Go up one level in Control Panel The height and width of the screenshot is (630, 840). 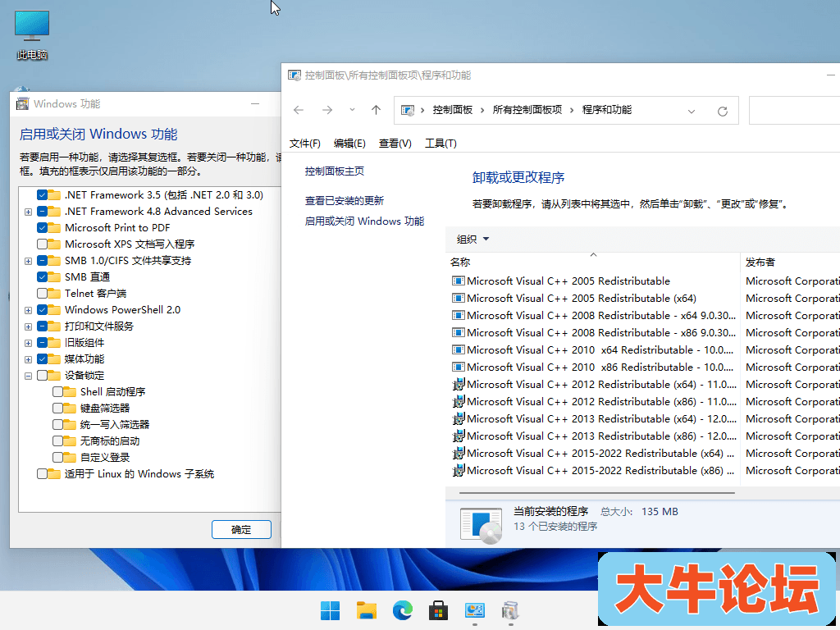pyautogui.click(x=376, y=110)
